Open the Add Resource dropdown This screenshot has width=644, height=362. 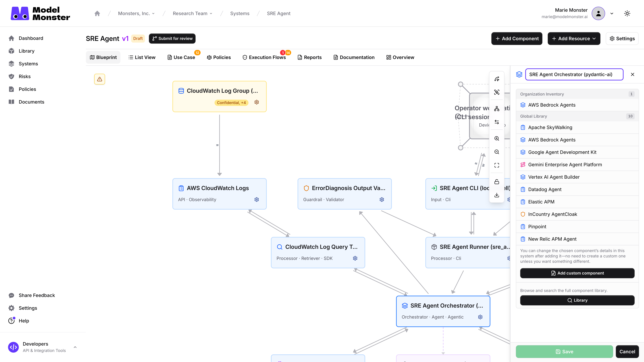574,38
